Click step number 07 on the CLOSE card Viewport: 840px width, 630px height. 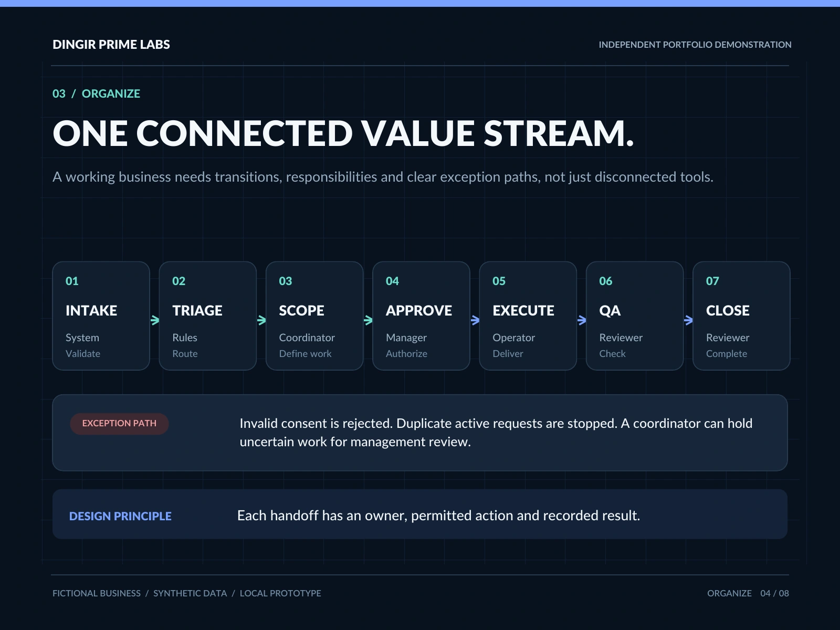(712, 281)
